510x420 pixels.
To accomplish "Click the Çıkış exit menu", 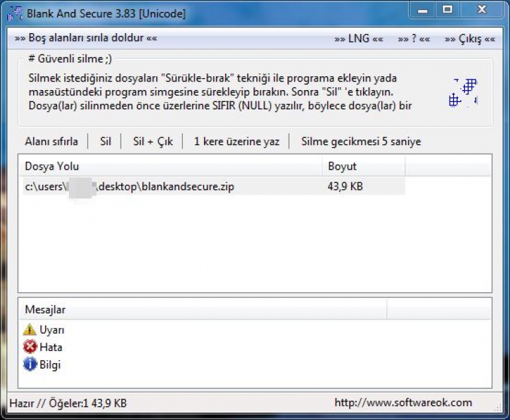I will coord(470,39).
